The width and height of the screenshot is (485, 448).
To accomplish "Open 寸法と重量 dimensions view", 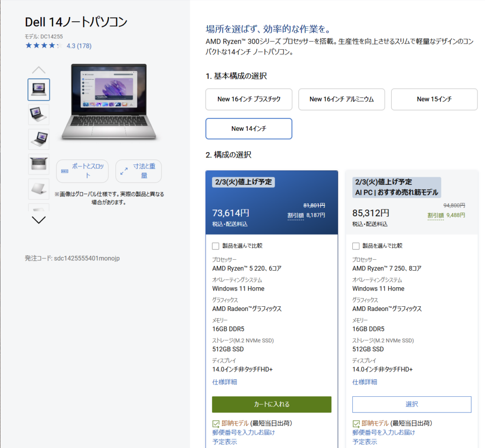I will coord(138,171).
